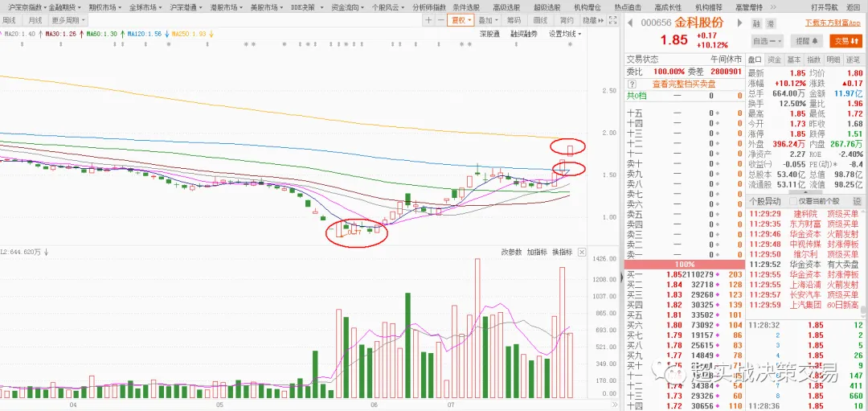The image size is (868, 411).
Task: Select the 基本 tab
Action: coord(794,60)
